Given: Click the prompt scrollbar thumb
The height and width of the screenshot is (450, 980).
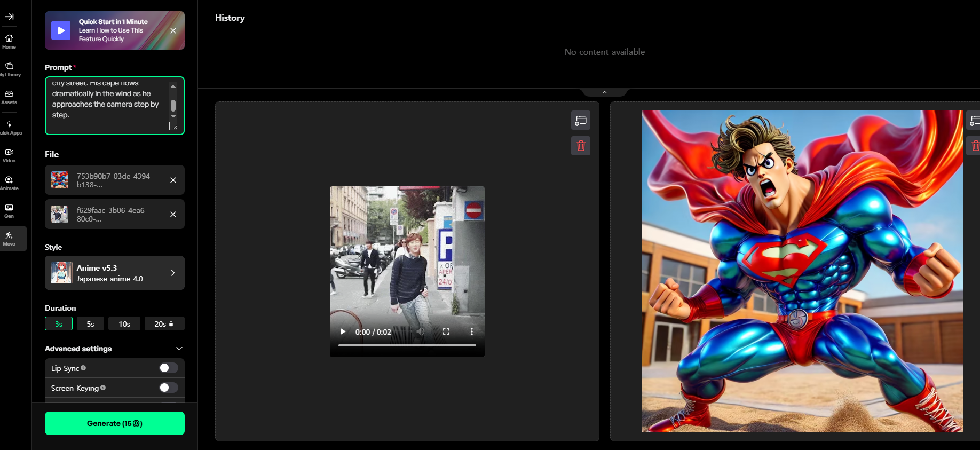Looking at the screenshot, I should tap(173, 105).
